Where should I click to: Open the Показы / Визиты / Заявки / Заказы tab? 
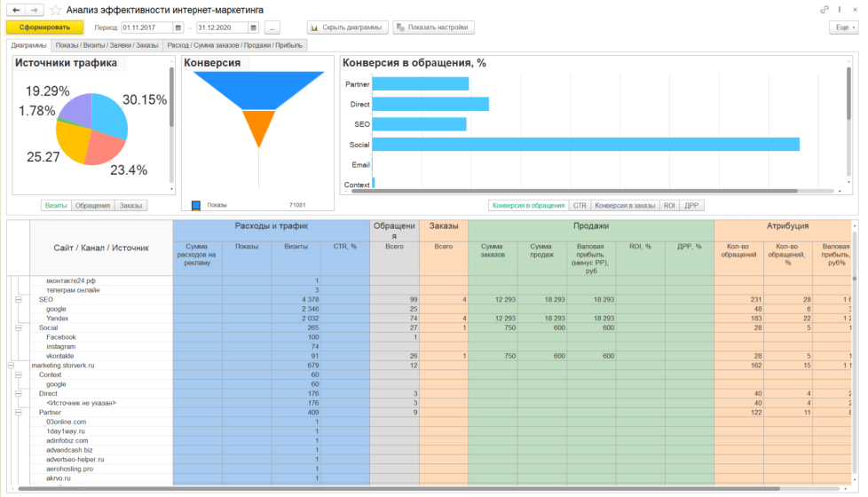(107, 44)
